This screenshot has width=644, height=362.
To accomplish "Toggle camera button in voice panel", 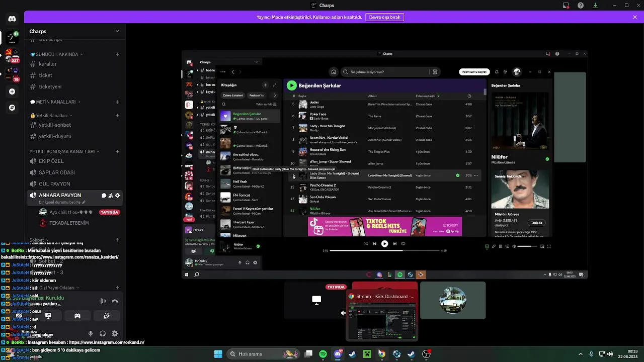I will [19, 316].
